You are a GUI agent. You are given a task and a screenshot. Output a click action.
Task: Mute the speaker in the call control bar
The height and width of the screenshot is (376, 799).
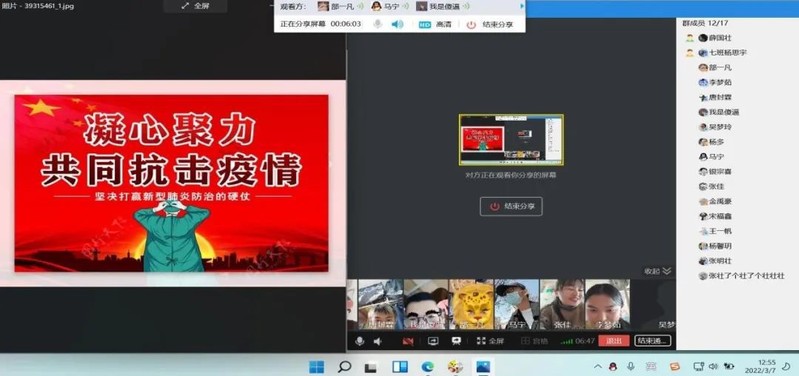pyautogui.click(x=378, y=341)
